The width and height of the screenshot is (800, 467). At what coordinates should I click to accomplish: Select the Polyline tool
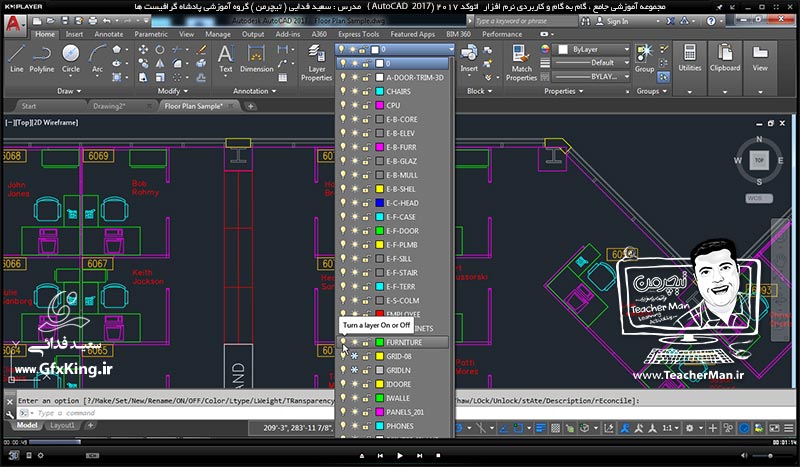[41, 58]
